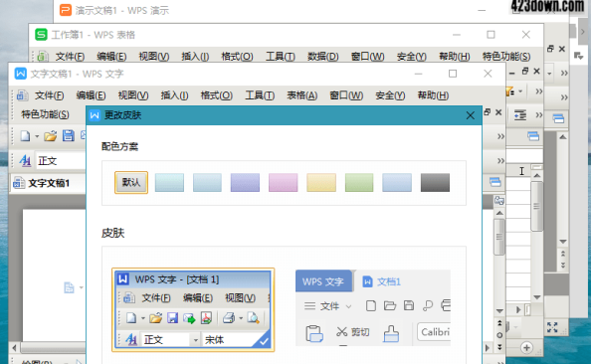
Task: Open 帮助(H) menu in WPS 表格 window
Action: [x=454, y=57]
